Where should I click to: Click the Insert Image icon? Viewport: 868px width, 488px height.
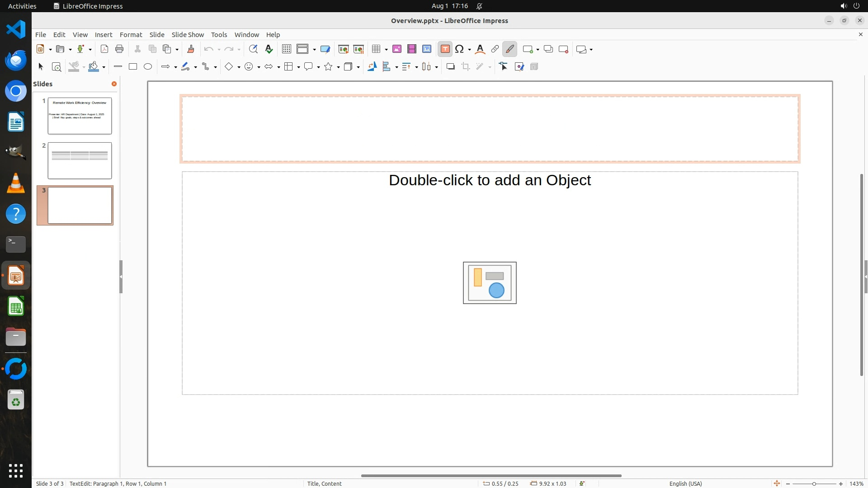(397, 49)
